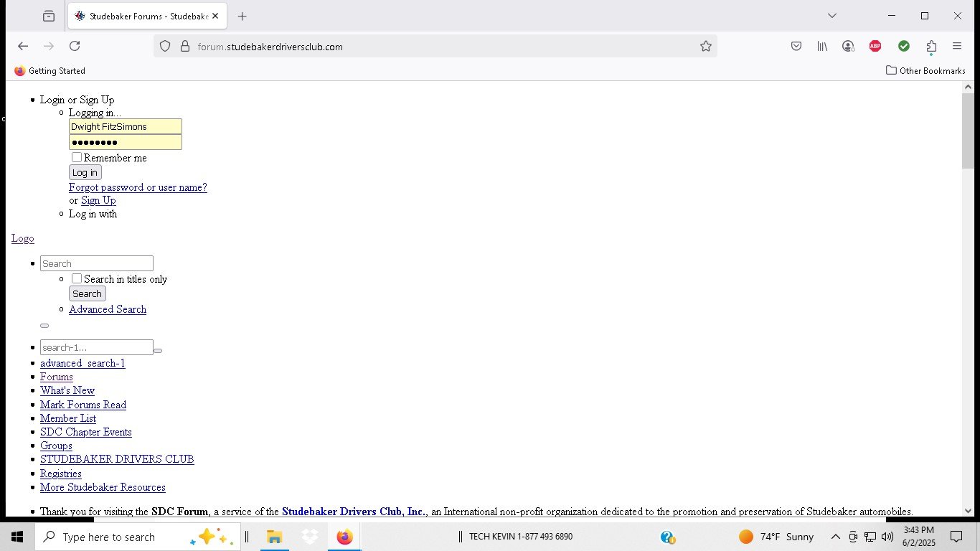The width and height of the screenshot is (980, 551).
Task: Reload the page with the refresh icon
Action: click(x=75, y=46)
